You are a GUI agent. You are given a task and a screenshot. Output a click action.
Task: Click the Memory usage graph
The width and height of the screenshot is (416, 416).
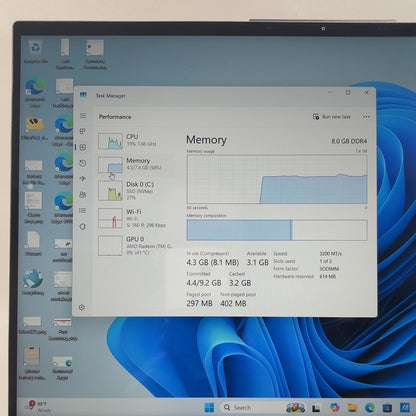coord(277,179)
